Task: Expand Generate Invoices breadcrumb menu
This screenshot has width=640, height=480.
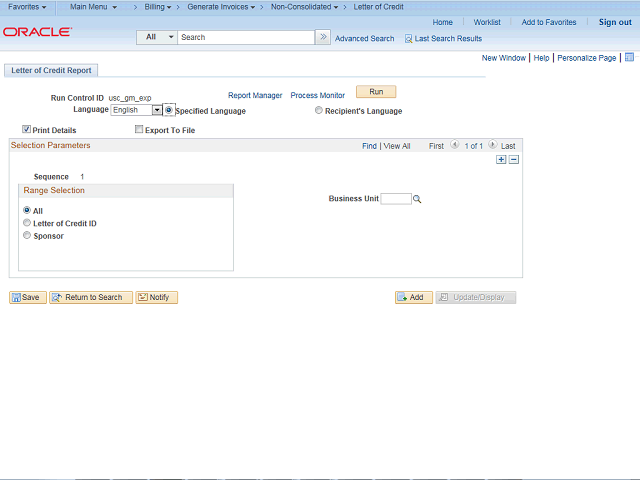Action: 221,7
